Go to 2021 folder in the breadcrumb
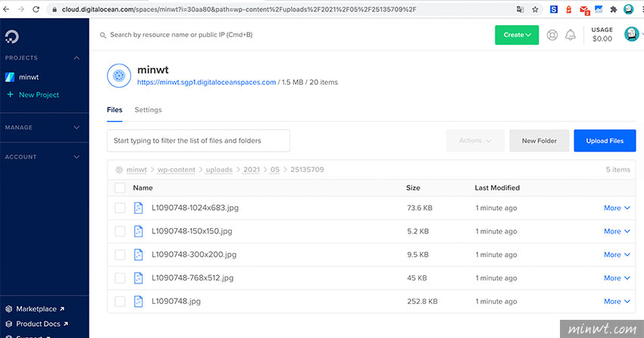Viewport: 644px width, 338px height. [252, 170]
